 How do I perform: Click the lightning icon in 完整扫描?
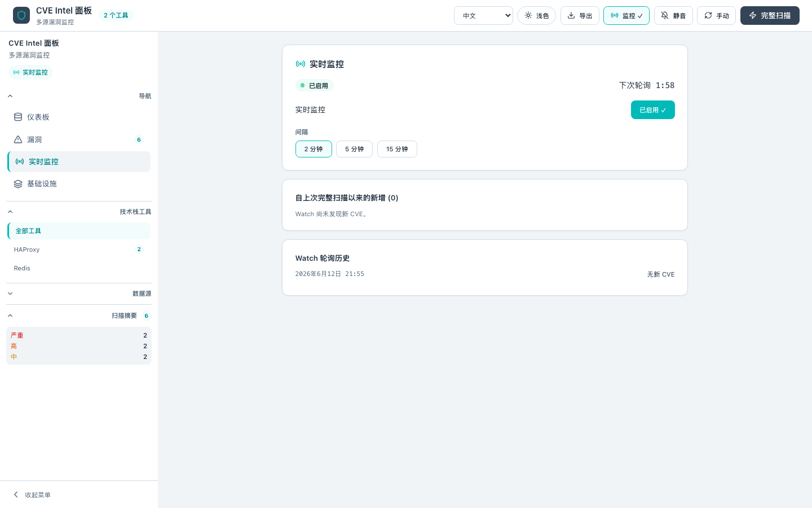pos(753,15)
